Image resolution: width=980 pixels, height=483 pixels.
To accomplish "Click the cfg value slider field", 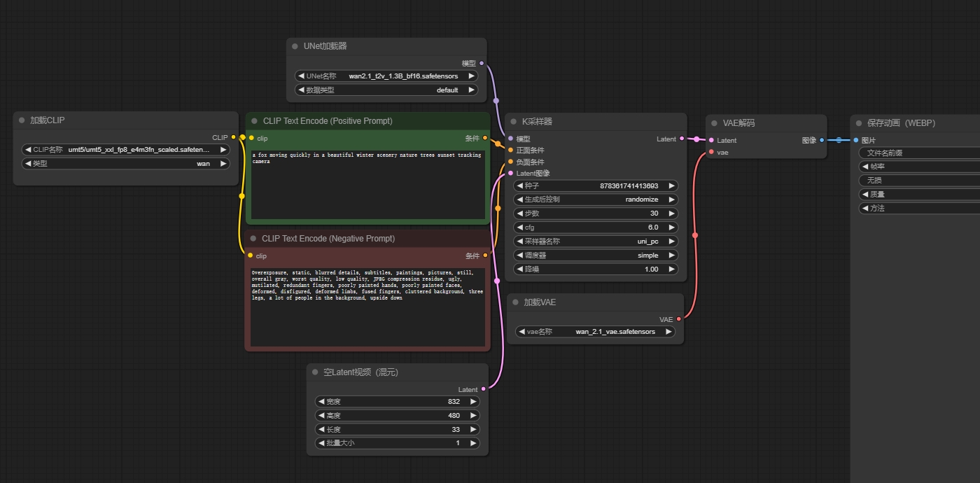I will click(595, 227).
